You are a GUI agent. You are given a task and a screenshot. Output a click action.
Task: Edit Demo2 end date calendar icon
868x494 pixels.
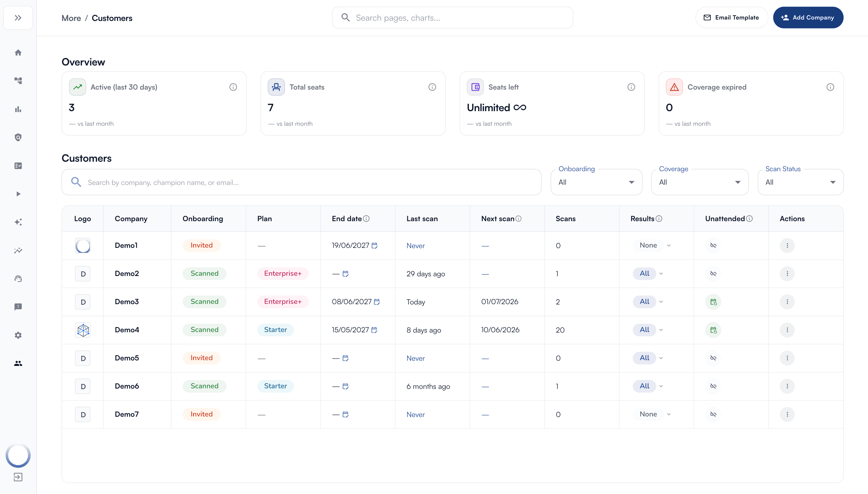pos(346,273)
